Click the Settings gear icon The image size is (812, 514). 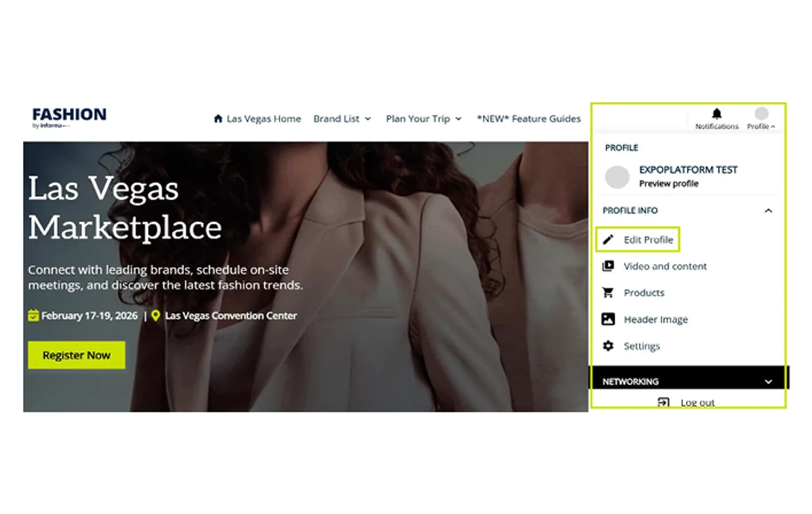608,346
